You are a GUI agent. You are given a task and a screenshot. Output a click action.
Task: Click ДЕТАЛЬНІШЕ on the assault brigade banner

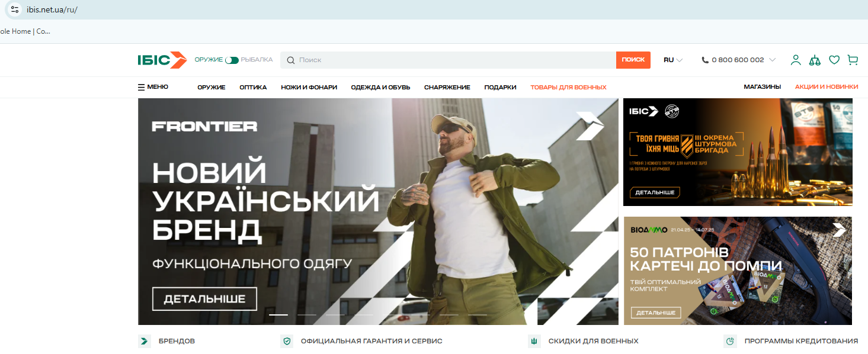tap(655, 192)
